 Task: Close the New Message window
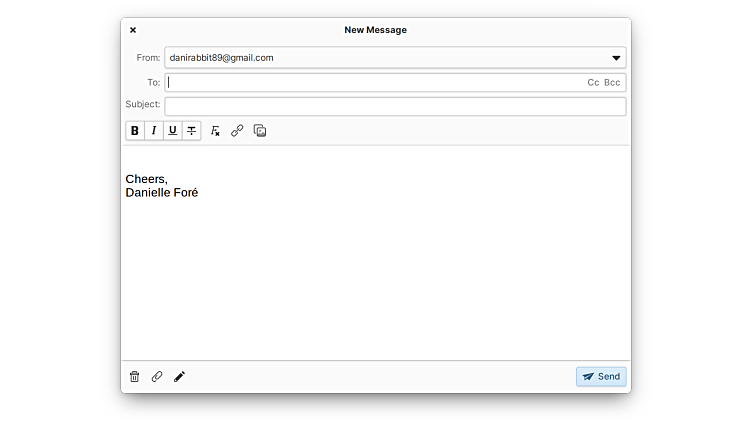[x=133, y=30]
